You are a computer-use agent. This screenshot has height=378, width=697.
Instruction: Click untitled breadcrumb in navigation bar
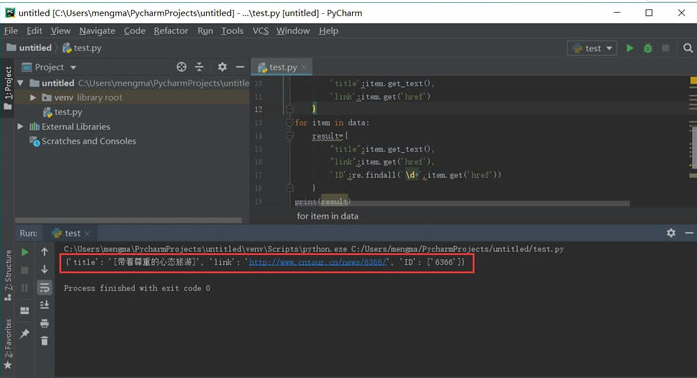tap(29, 48)
